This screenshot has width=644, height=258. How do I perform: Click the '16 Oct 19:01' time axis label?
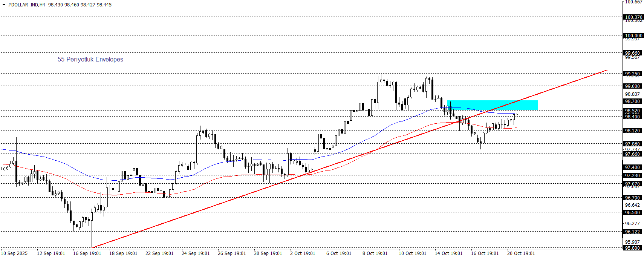485,253
